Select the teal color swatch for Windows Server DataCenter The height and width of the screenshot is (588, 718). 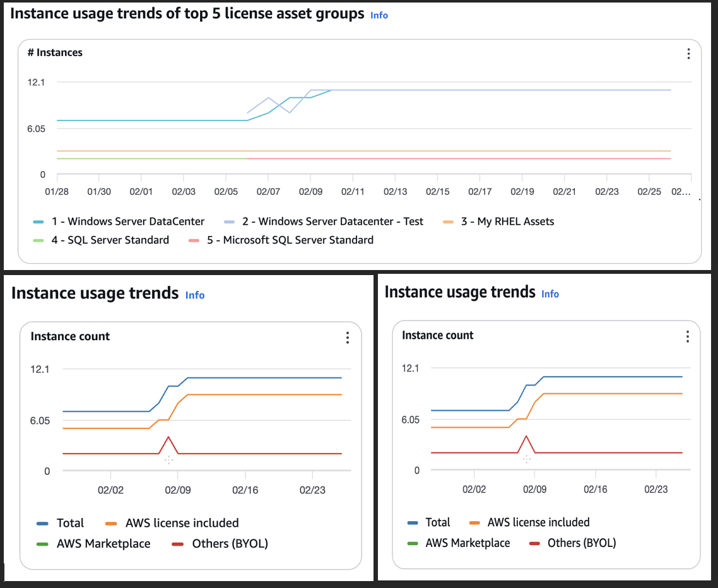click(39, 221)
